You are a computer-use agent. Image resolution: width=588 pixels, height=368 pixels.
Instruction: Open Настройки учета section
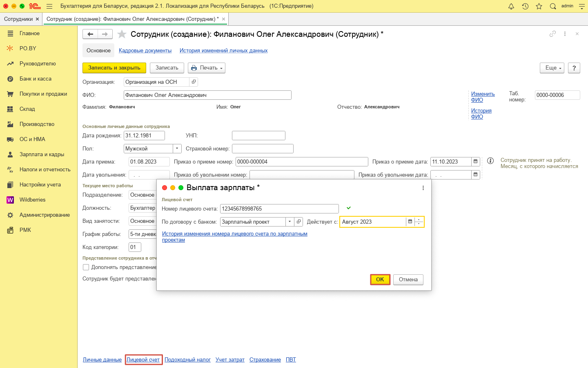click(x=39, y=184)
